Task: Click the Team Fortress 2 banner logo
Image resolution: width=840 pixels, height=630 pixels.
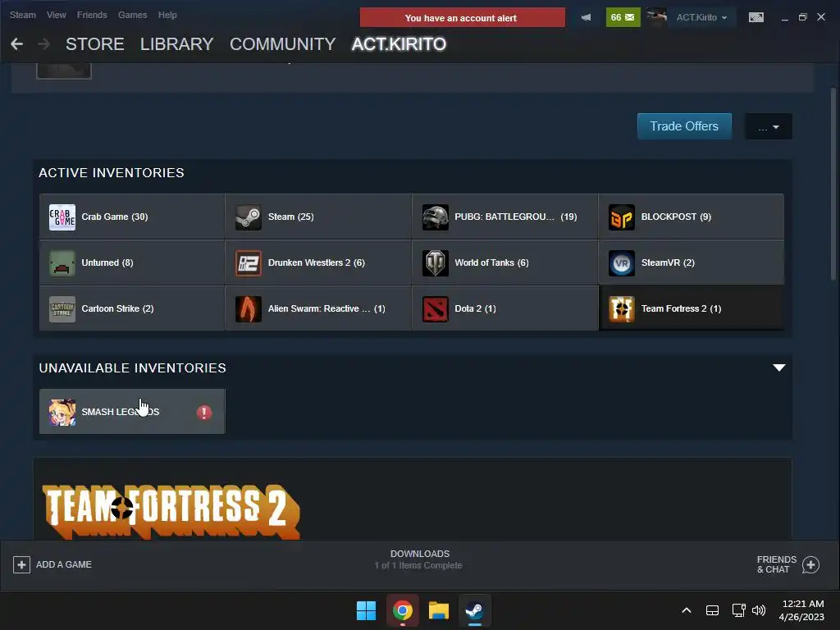Action: 171,512
